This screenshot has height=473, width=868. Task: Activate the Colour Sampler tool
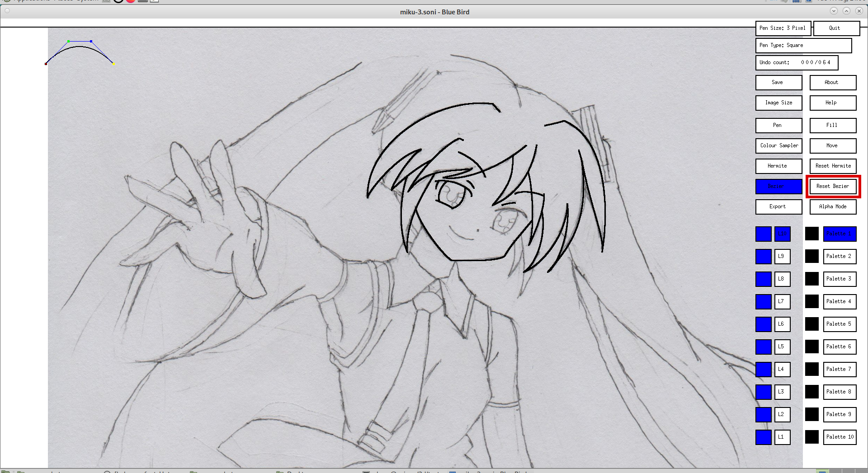tap(778, 145)
